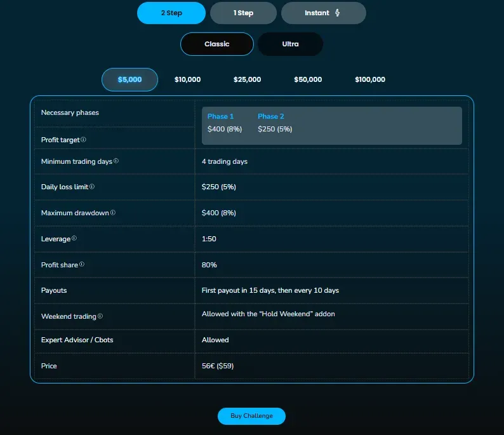Click lightning bolt icon on Instant tab
504x435 pixels.
point(337,13)
